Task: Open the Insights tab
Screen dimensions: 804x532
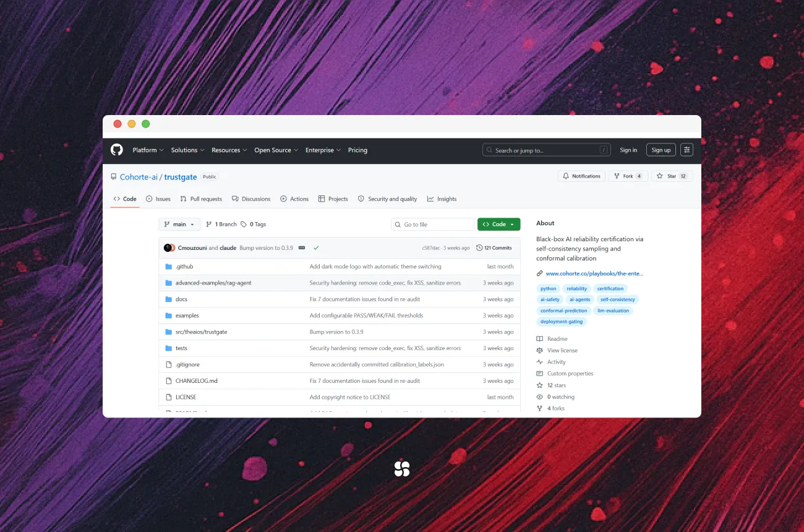Action: click(x=442, y=199)
